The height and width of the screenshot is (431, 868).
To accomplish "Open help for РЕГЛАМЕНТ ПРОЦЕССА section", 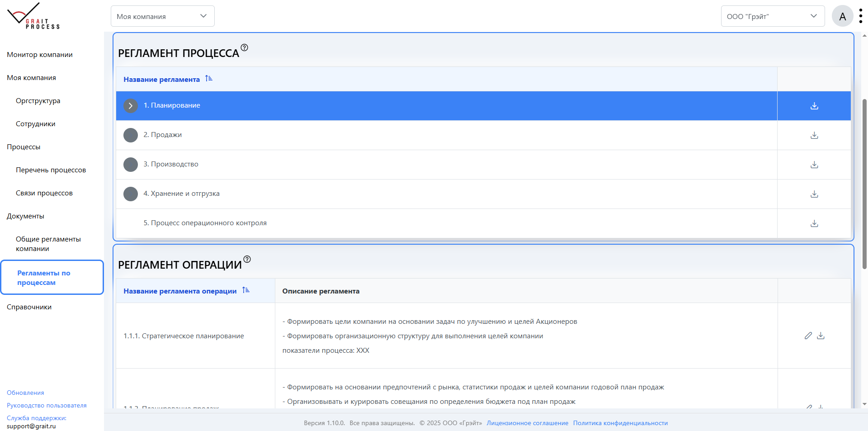I will 245,47.
